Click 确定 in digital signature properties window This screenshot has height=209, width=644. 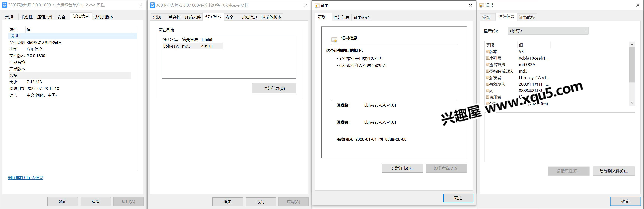point(227,202)
